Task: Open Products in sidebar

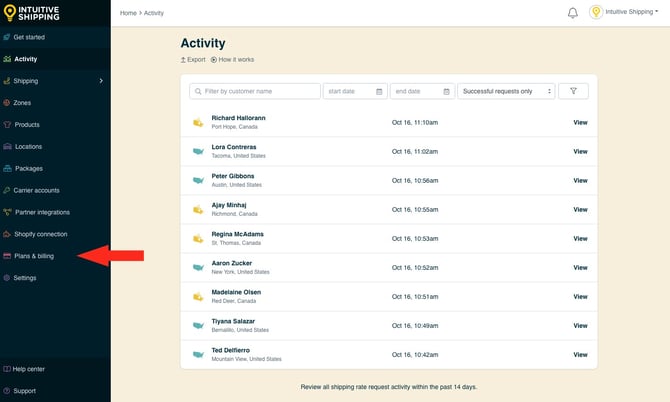Action: pos(27,124)
